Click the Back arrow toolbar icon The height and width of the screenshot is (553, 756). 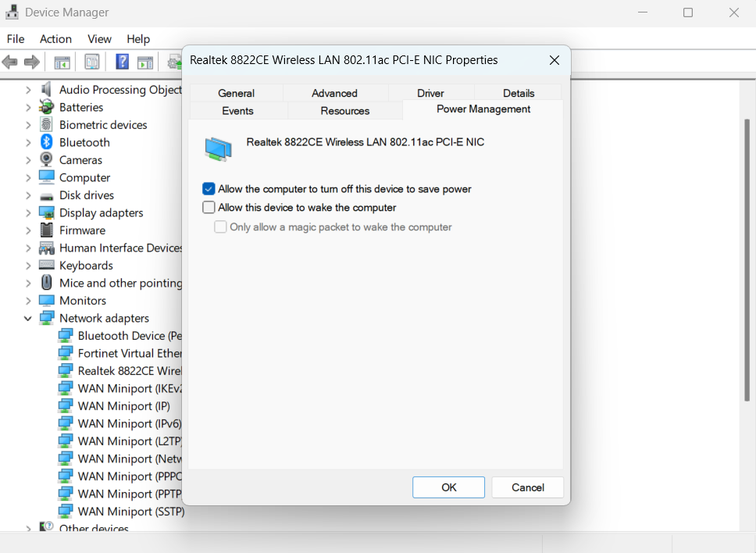tap(9, 62)
